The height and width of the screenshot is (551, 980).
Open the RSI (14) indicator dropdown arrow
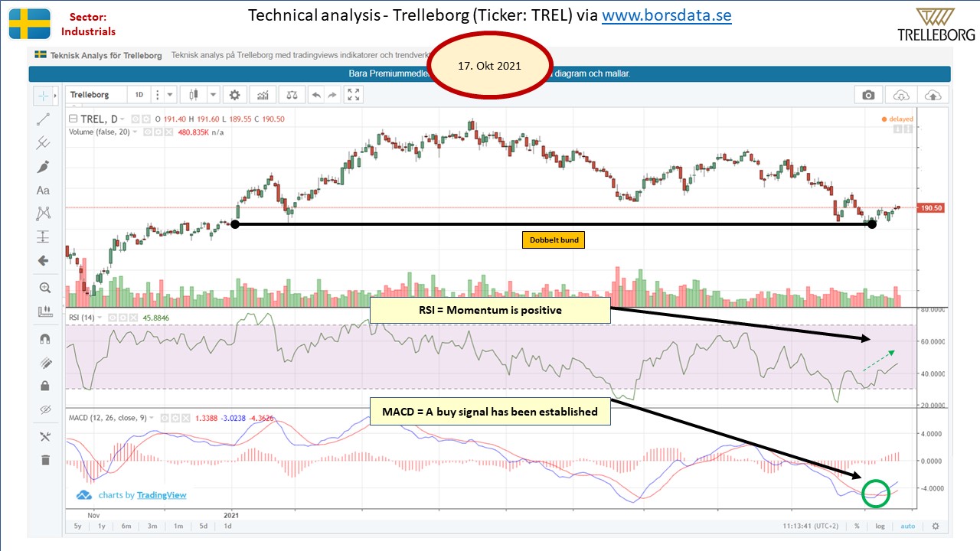coord(101,317)
